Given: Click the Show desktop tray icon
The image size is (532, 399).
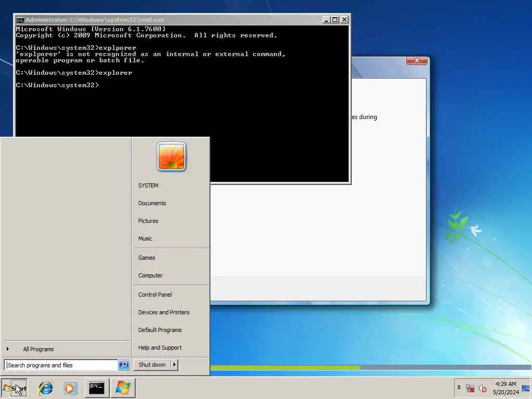Looking at the screenshot, I should (x=526, y=388).
